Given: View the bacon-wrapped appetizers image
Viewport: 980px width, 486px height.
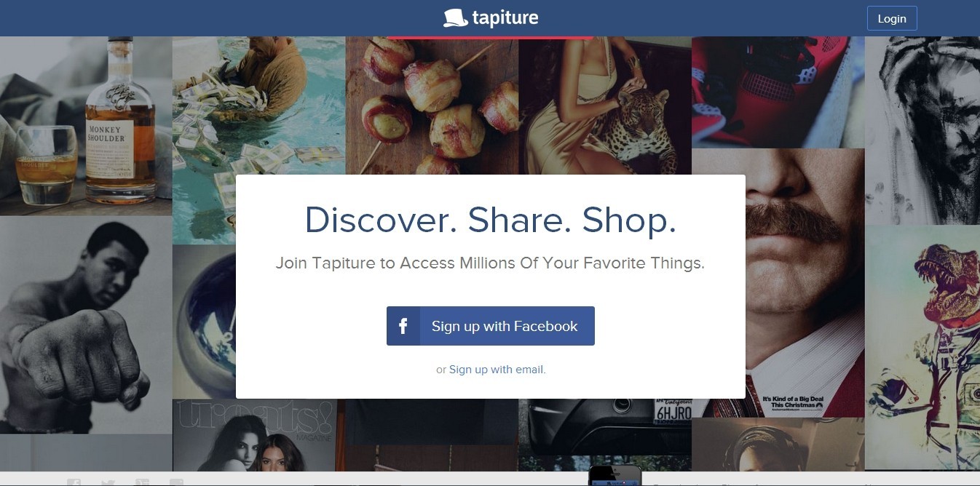Looking at the screenshot, I should [x=432, y=105].
